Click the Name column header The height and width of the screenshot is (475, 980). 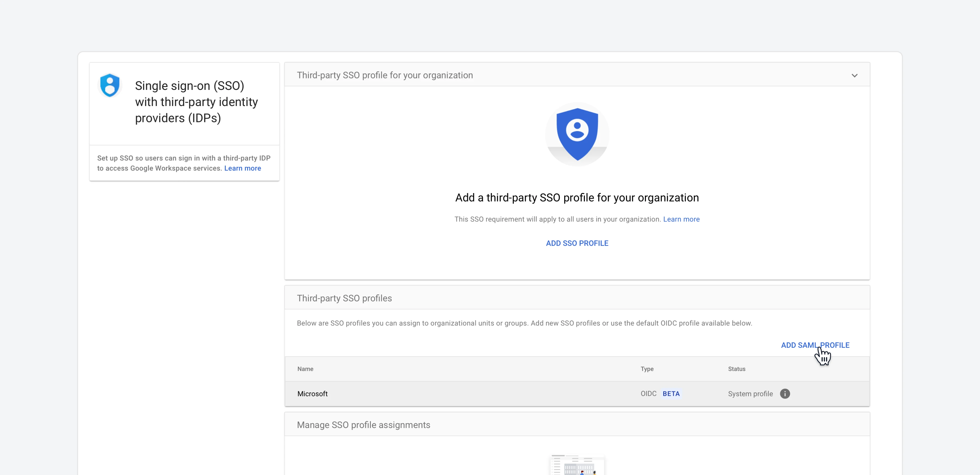pyautogui.click(x=305, y=369)
